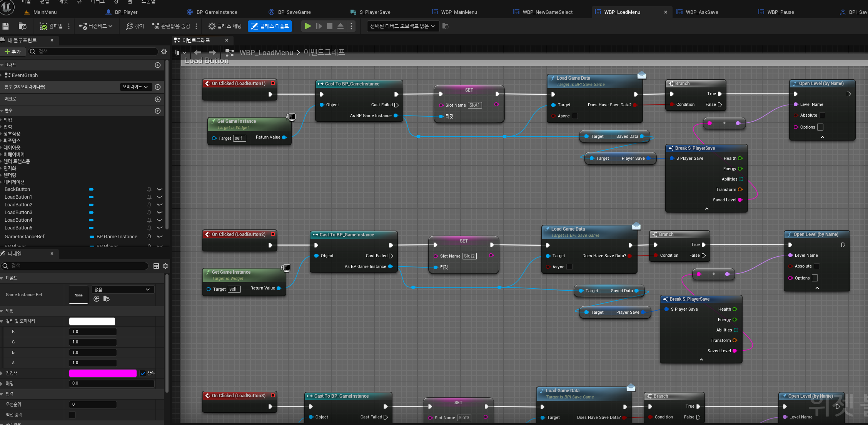Open 클래스 세팅 class settings

[x=225, y=26]
